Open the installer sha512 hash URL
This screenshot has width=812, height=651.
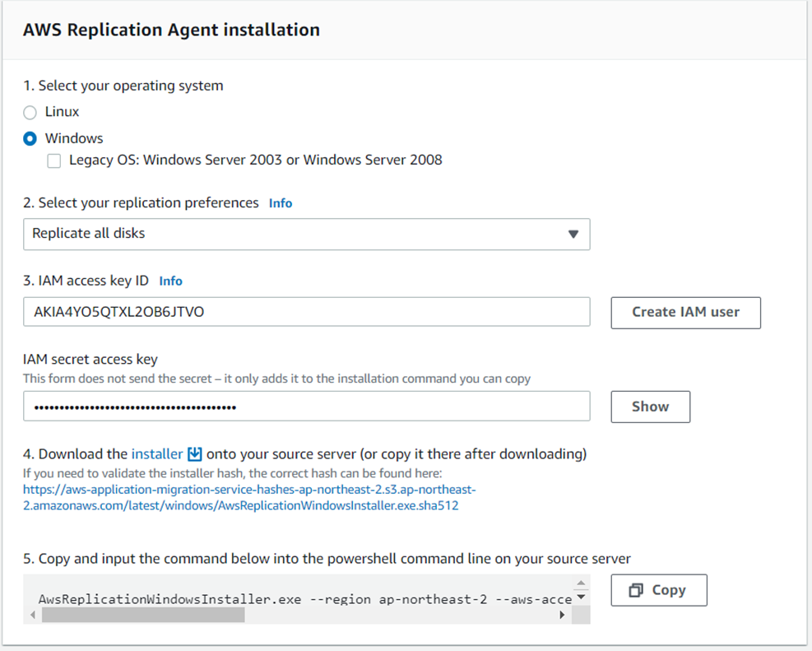click(249, 498)
